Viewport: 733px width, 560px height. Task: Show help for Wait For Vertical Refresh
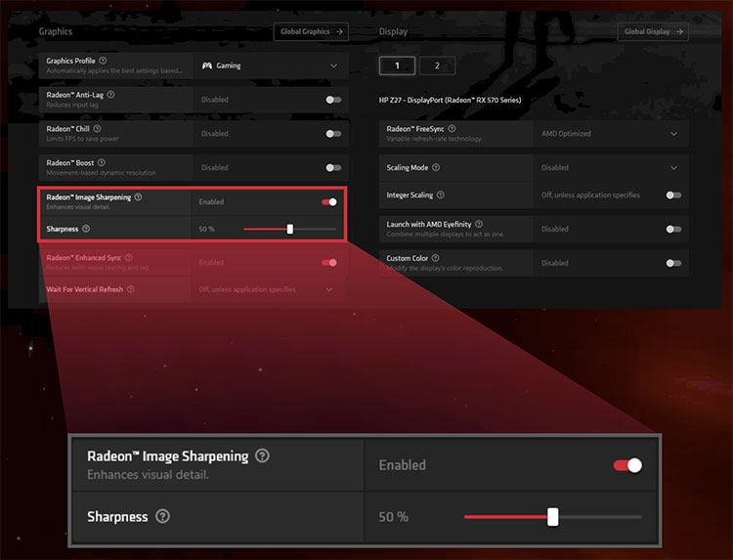click(x=131, y=289)
